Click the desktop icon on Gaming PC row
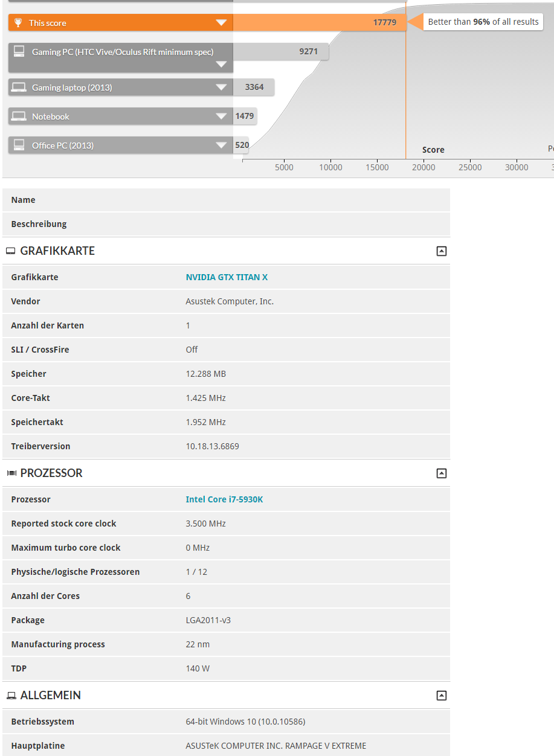 19,51
